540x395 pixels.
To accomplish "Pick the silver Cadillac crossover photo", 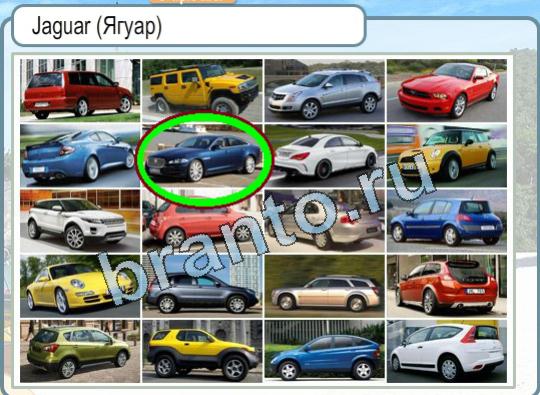I will tap(324, 91).
